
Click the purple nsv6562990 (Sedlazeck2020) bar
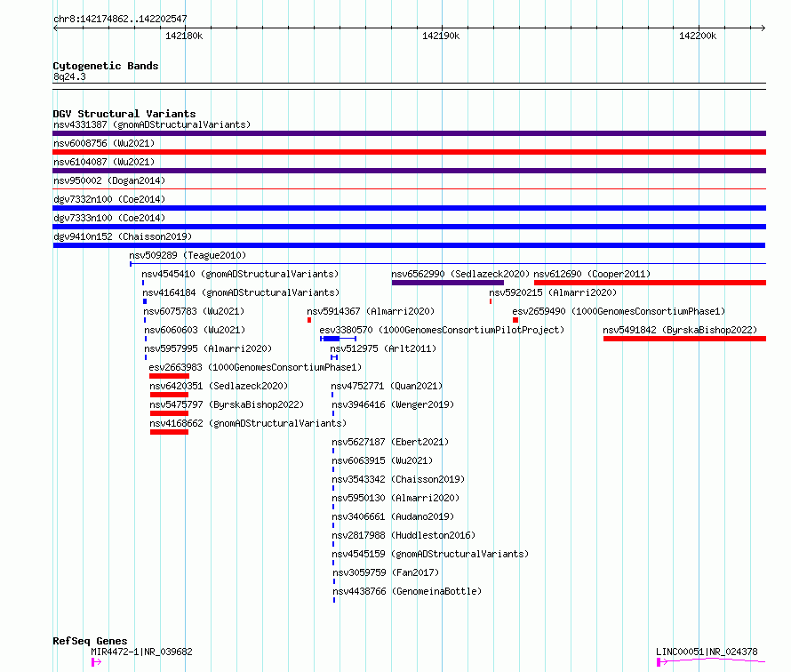tap(448, 283)
